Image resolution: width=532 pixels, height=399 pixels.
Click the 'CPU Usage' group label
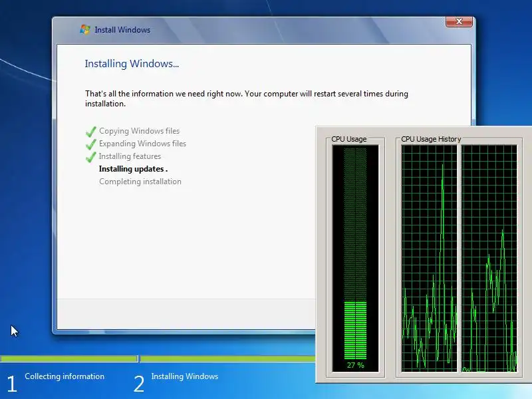348,139
